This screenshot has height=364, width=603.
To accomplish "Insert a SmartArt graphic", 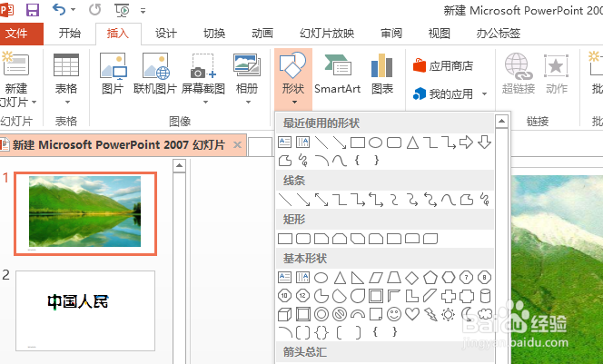I will 337,74.
